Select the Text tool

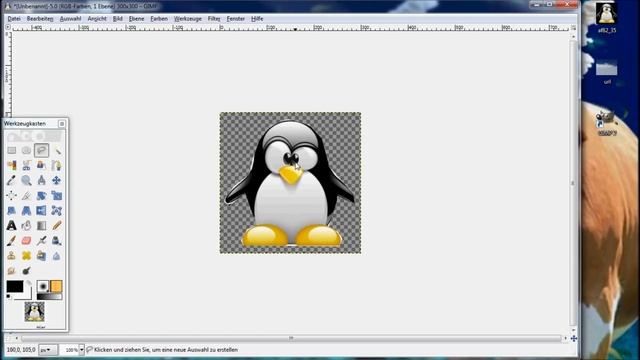(11, 225)
